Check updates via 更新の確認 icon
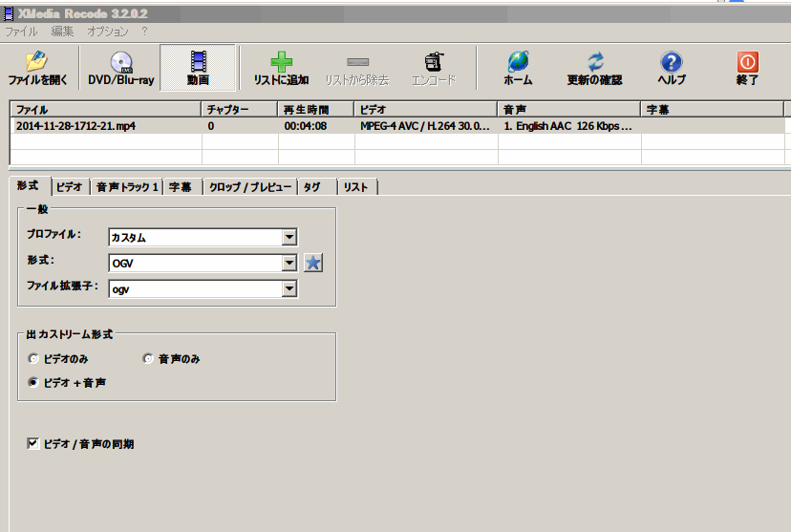This screenshot has height=532, width=791. click(x=595, y=68)
